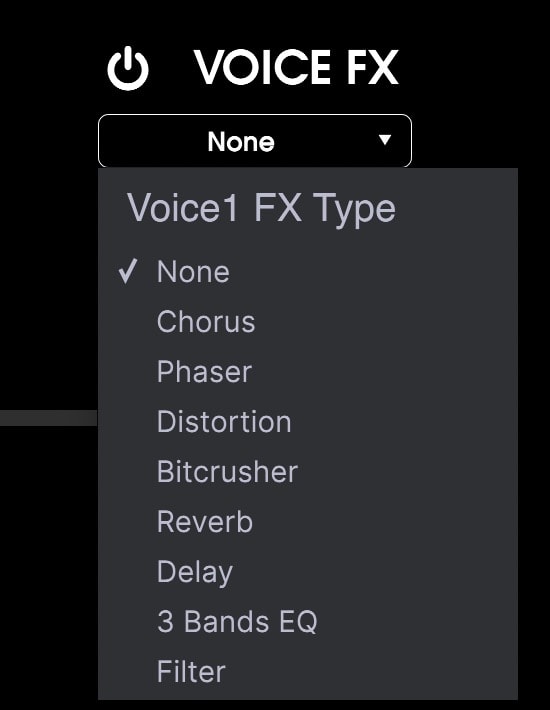Click the Voice1 FX Type menu header
Image resolution: width=550 pixels, height=710 pixels.
tap(261, 208)
